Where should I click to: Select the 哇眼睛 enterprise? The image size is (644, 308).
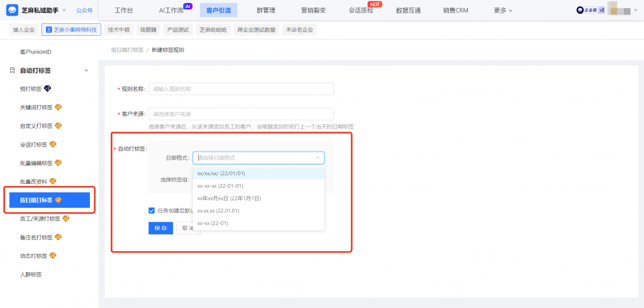pyautogui.click(x=148, y=30)
